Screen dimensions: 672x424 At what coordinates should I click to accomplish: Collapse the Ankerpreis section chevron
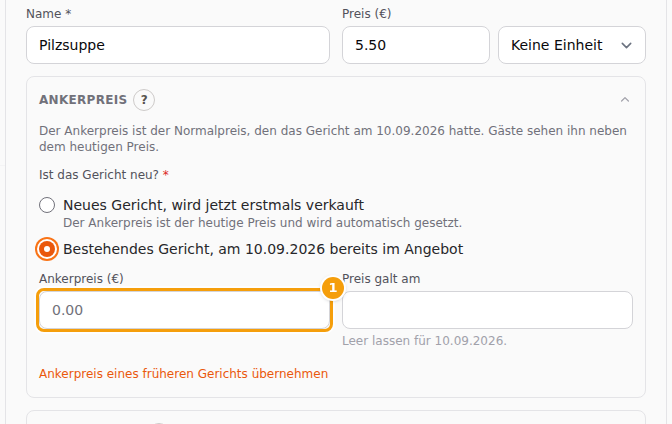[x=625, y=100]
